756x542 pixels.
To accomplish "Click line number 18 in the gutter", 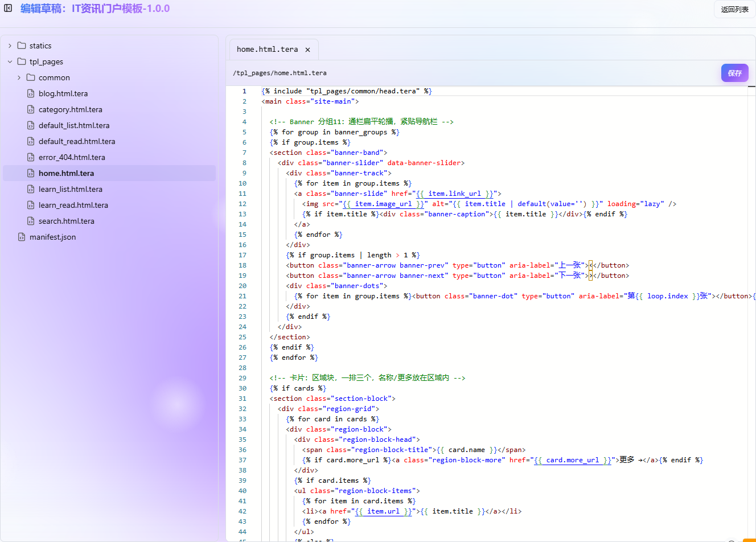I will [243, 265].
